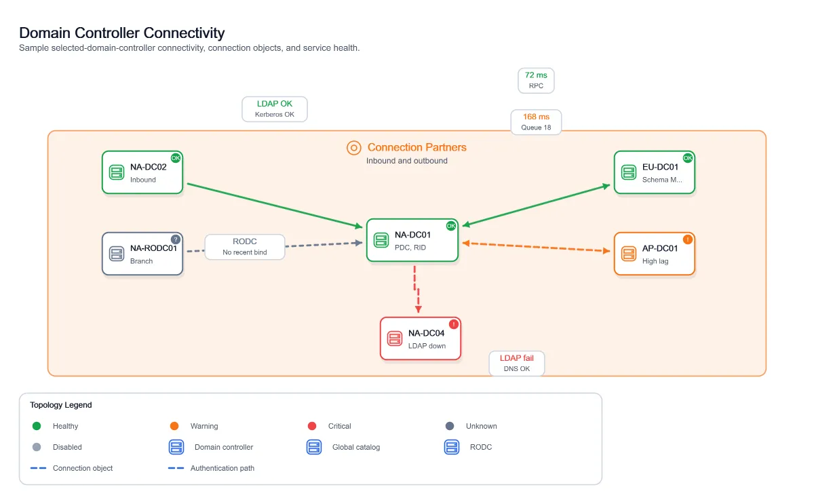The height and width of the screenshot is (504, 814).
Task: Click the dark gray Unknown legend dot
Action: tap(450, 426)
